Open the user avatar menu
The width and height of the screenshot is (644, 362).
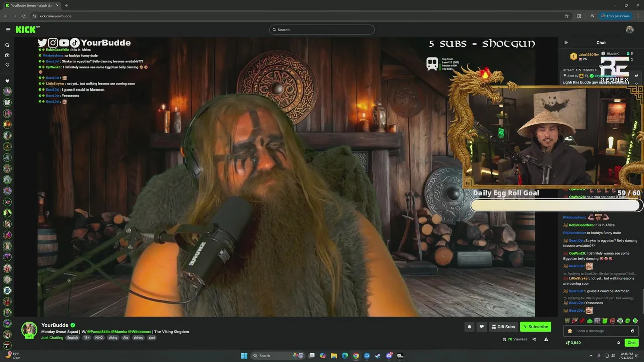click(x=629, y=30)
